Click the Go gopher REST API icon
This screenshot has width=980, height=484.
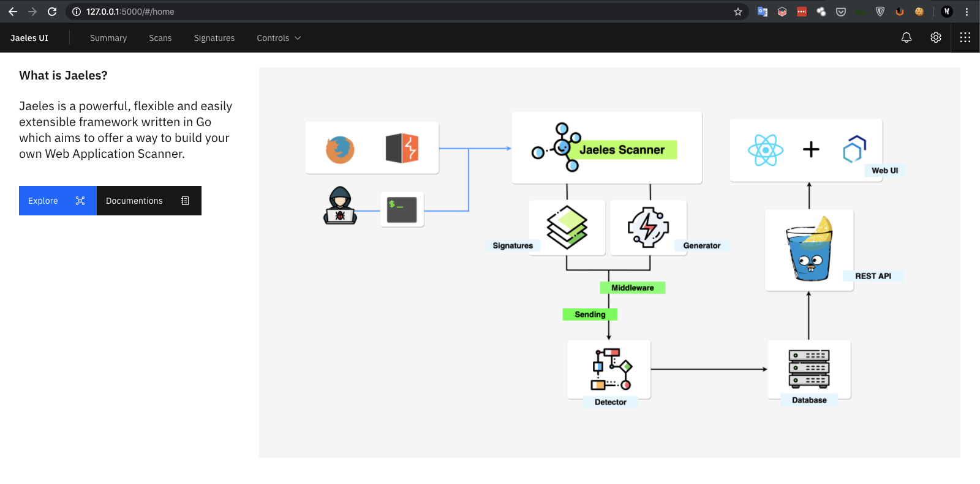810,249
